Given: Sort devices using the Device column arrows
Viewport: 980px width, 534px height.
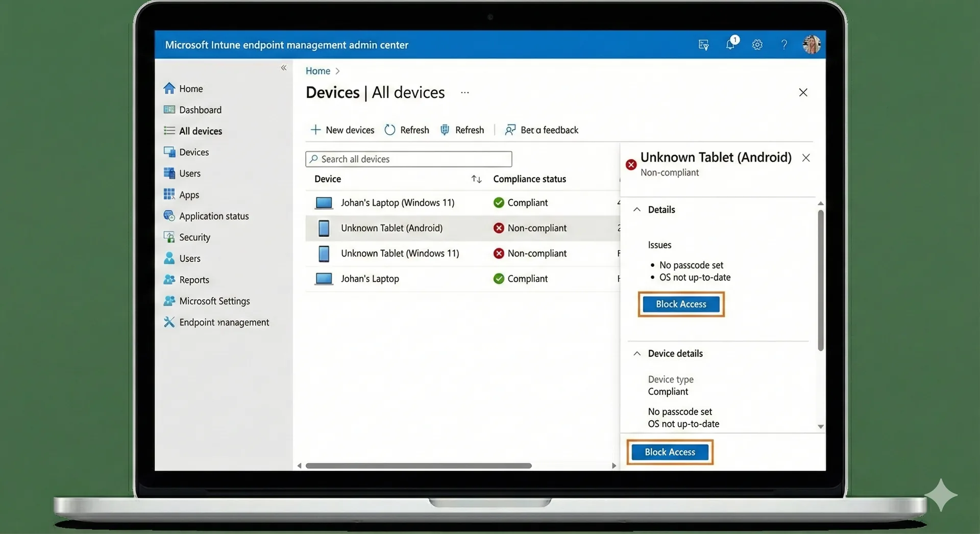Looking at the screenshot, I should (476, 179).
